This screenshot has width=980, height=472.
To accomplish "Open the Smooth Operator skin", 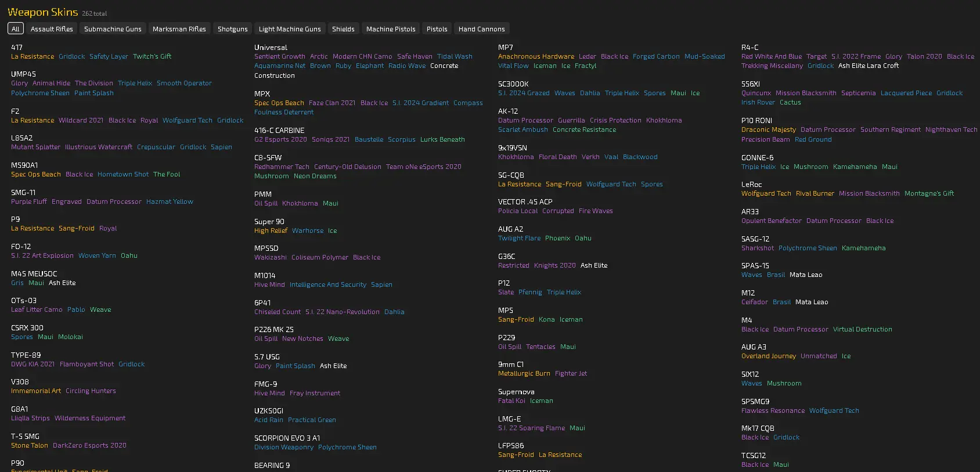I will [184, 83].
